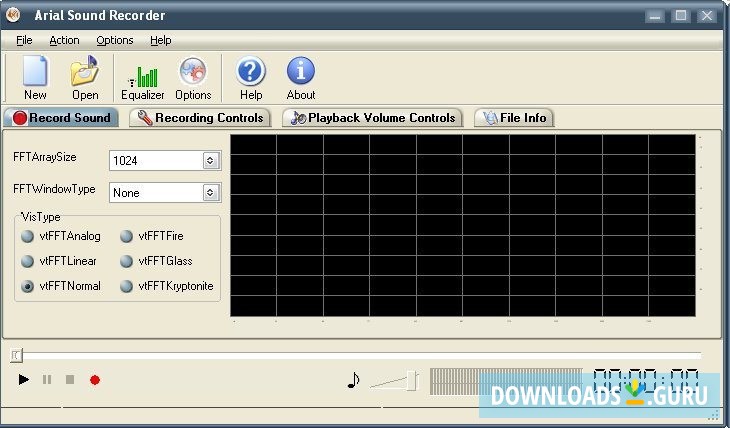Click the stop playback button

tap(70, 380)
